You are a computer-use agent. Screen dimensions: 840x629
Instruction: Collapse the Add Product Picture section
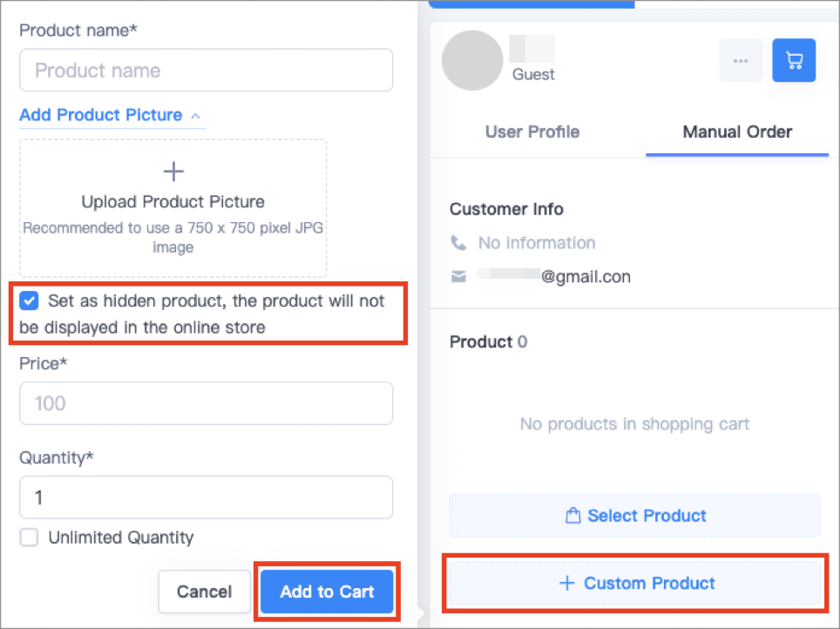(x=101, y=115)
